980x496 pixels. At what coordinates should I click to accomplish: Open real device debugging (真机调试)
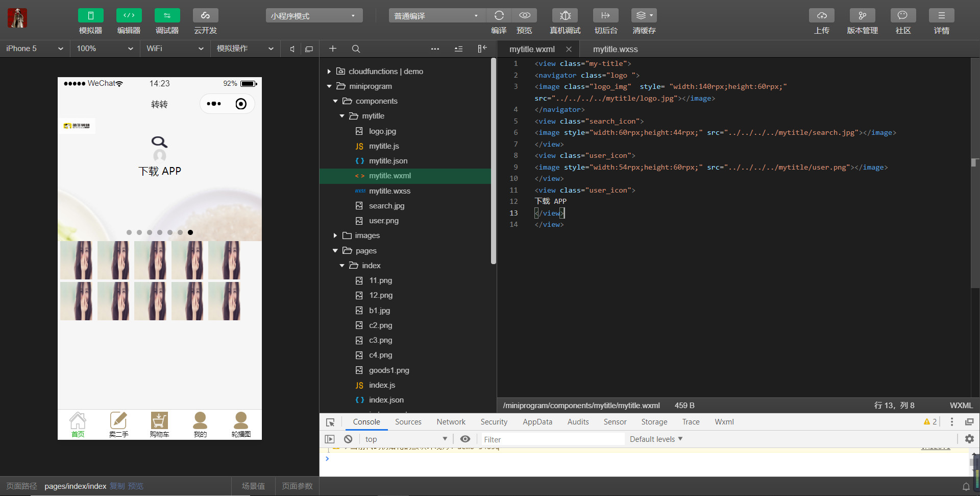pyautogui.click(x=565, y=16)
